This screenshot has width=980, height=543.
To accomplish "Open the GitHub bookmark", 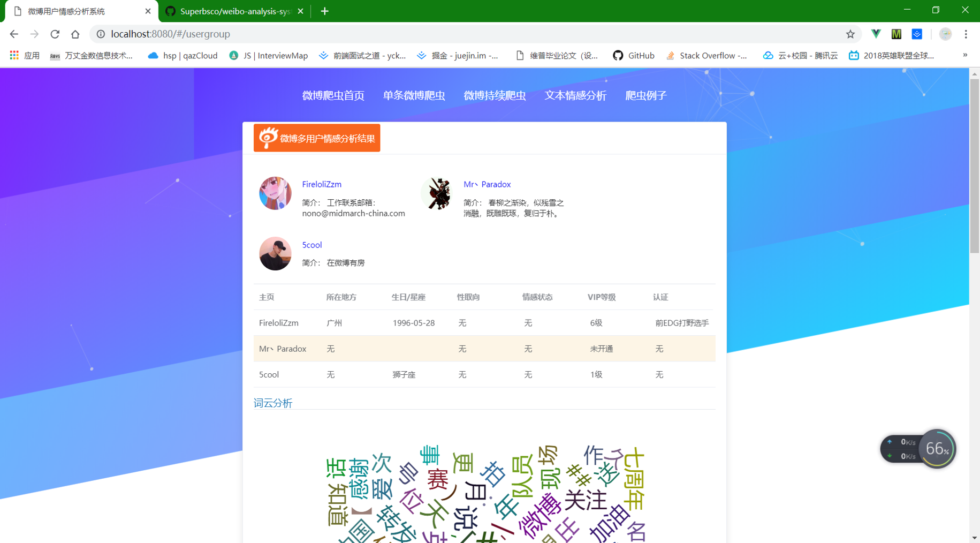I will pos(634,55).
